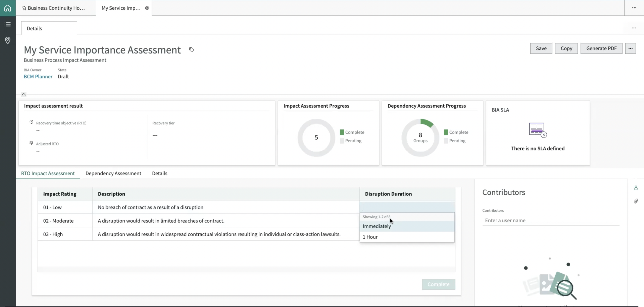This screenshot has width=644, height=307.
Task: Switch to Business Continuity Home tab
Action: [56, 8]
